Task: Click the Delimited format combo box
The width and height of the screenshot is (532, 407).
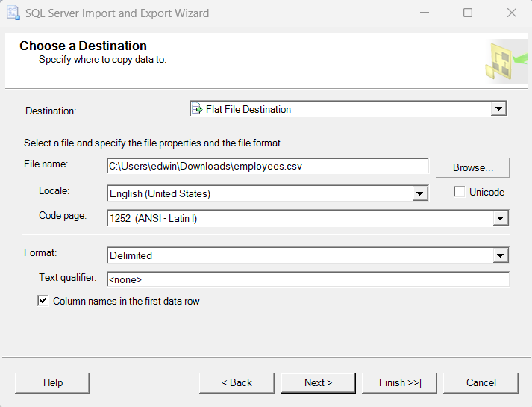Action: (x=307, y=255)
